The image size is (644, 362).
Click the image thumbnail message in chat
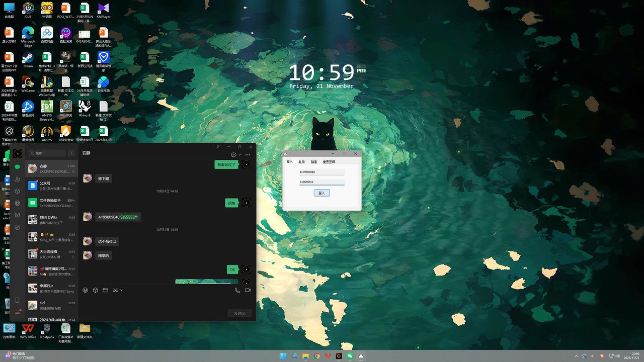coord(207,282)
